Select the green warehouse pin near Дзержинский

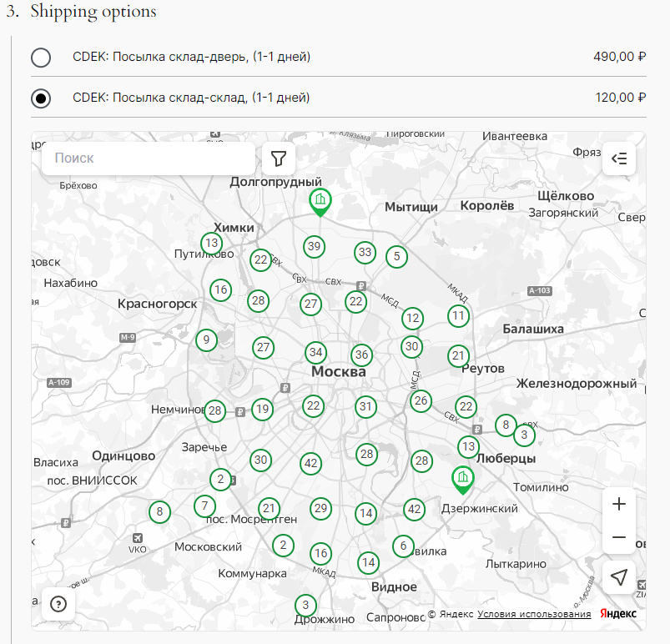point(463,480)
